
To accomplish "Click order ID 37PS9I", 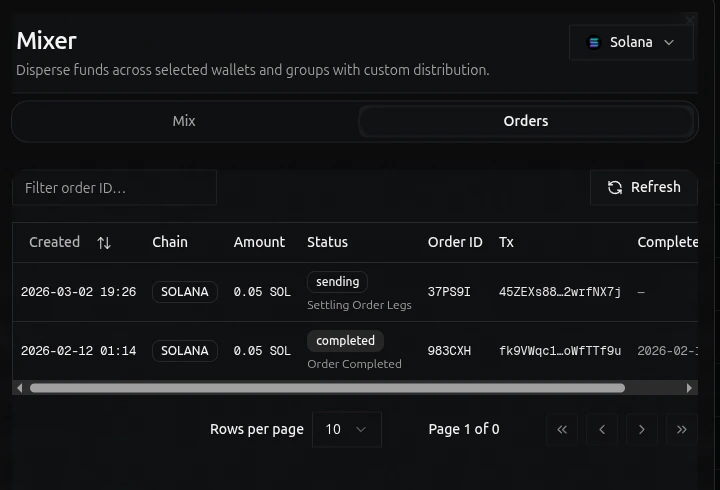I will coord(449,292).
